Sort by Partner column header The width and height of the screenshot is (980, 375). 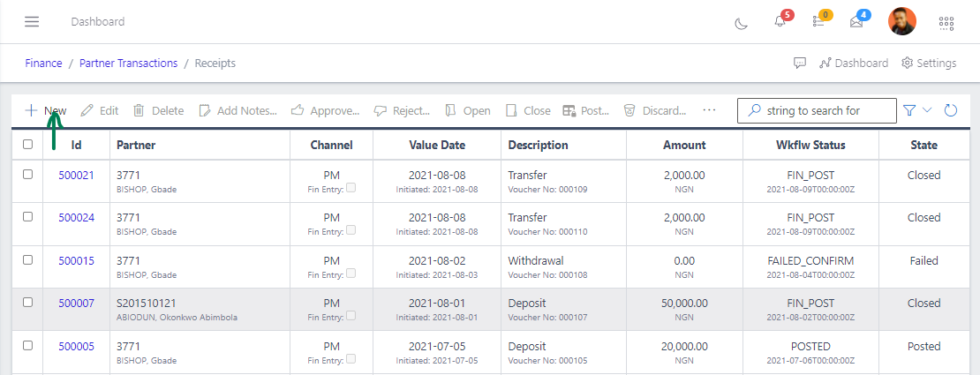pos(136,145)
